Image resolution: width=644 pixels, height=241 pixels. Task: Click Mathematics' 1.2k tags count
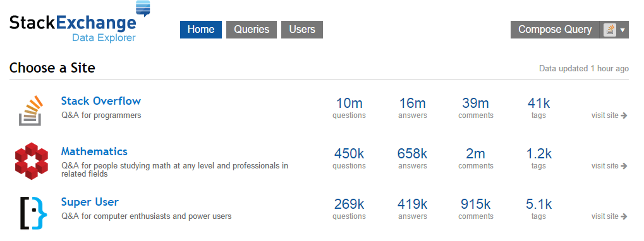point(538,153)
